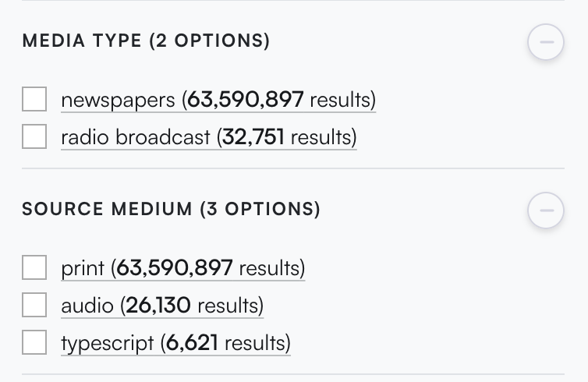Tick the newspapers checkbox
Image resolution: width=588 pixels, height=382 pixels.
[34, 99]
